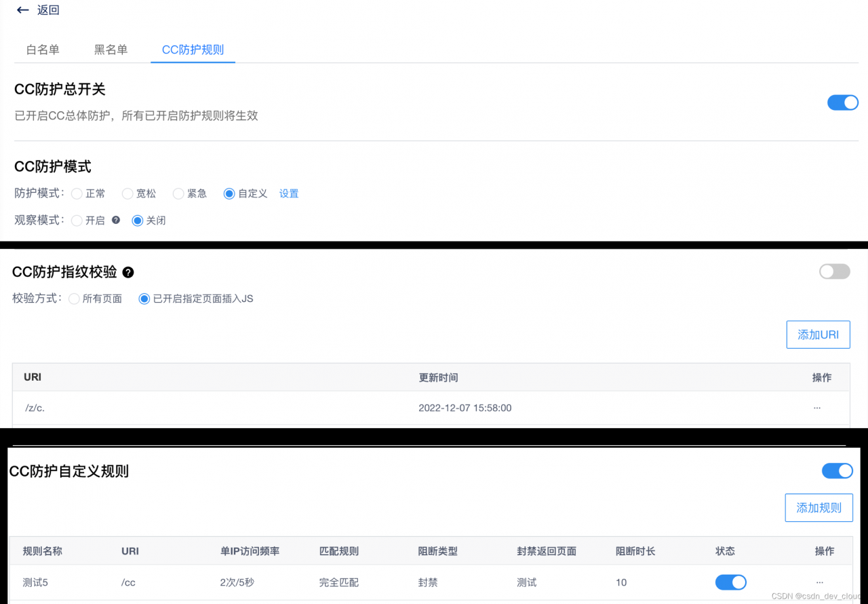Open the actions menu for URI /z/c.
The image size is (868, 604).
[x=817, y=408]
